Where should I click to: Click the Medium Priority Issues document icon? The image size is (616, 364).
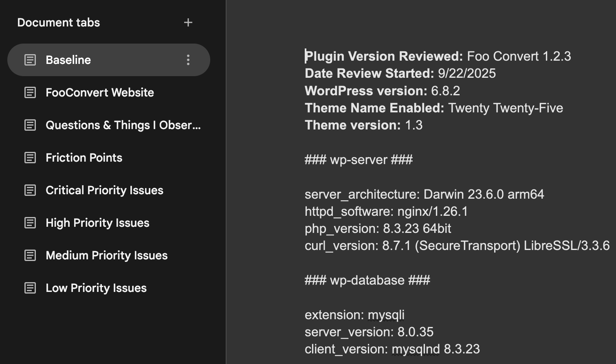coord(30,255)
